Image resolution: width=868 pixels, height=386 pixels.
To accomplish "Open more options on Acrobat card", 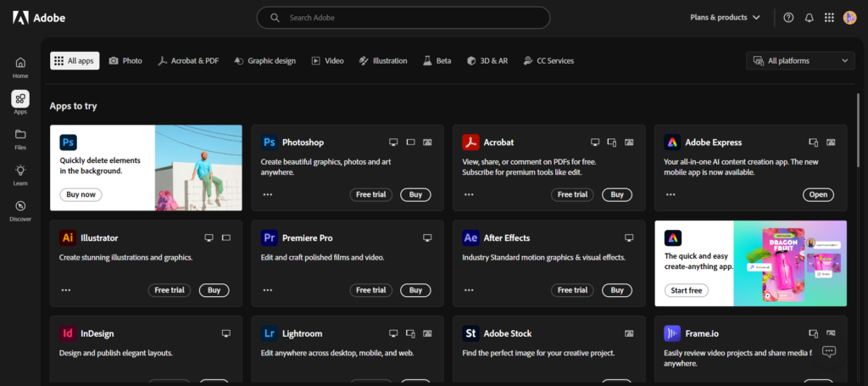I will (x=469, y=195).
